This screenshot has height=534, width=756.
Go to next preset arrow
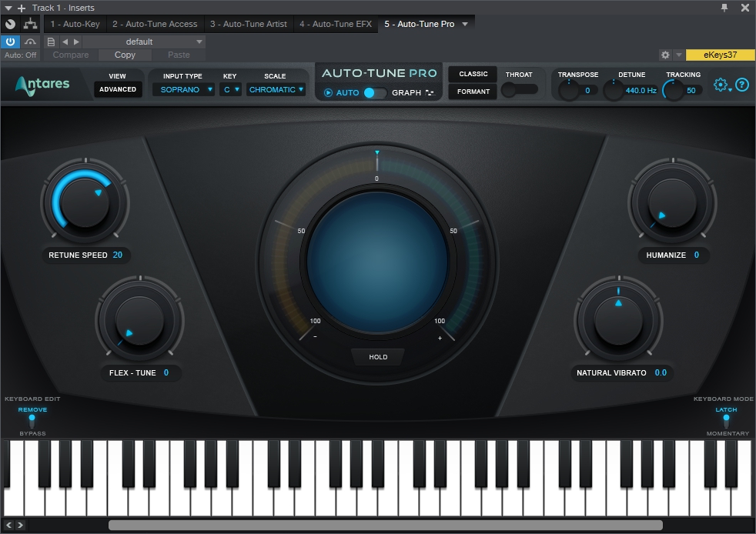tap(76, 42)
